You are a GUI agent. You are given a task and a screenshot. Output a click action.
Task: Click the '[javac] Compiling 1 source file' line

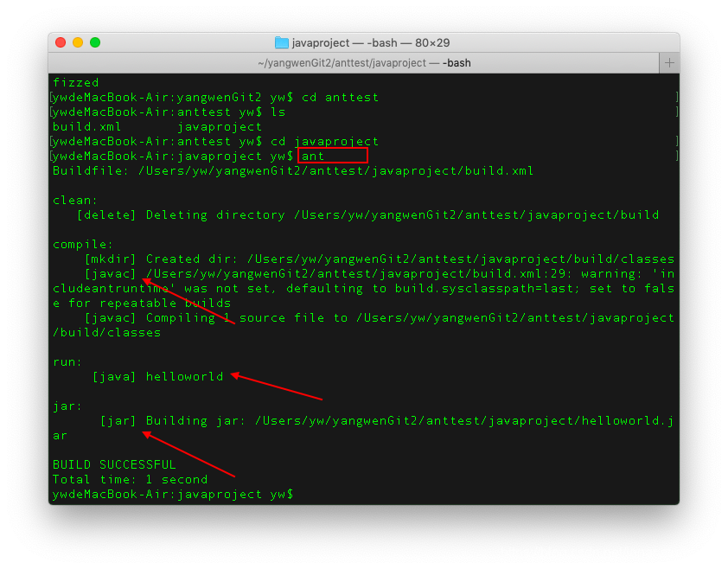[x=380, y=318]
